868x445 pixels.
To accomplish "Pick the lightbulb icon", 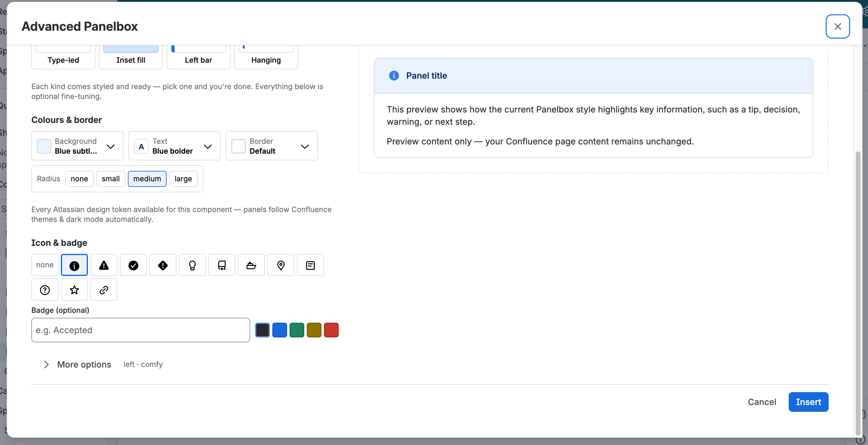I will [x=192, y=265].
